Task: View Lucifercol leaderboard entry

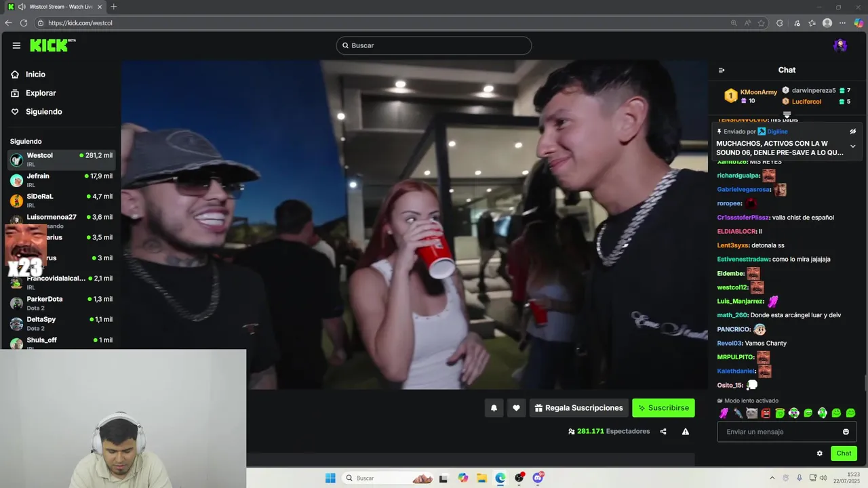Action: coord(806,102)
